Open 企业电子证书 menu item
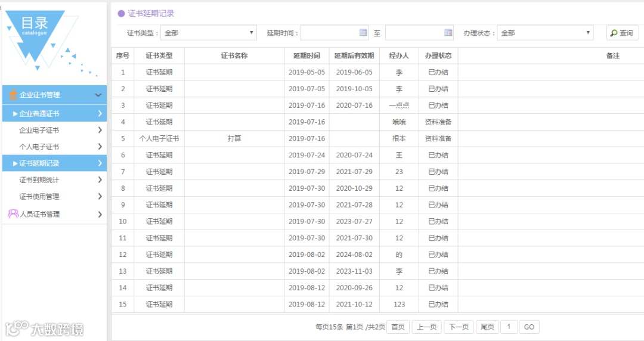 [x=54, y=130]
